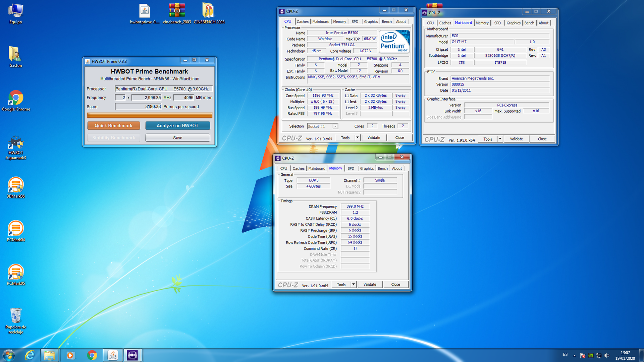Launch PCMark05 desktop shortcut
644x362 pixels.
tap(15, 275)
